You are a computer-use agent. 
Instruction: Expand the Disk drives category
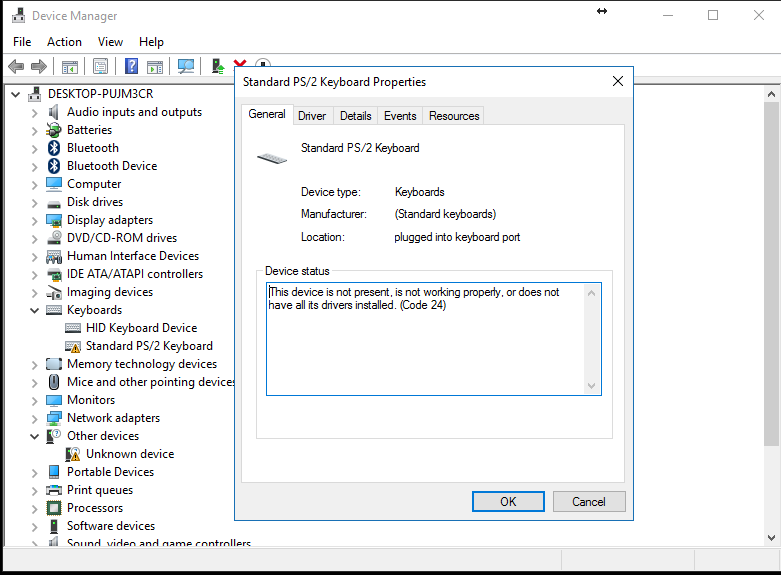(x=35, y=202)
